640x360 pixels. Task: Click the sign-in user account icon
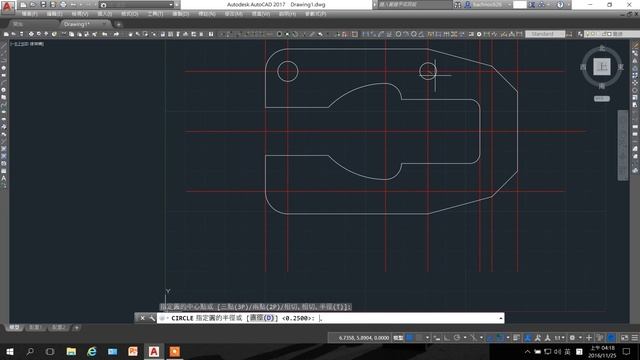click(x=468, y=4)
